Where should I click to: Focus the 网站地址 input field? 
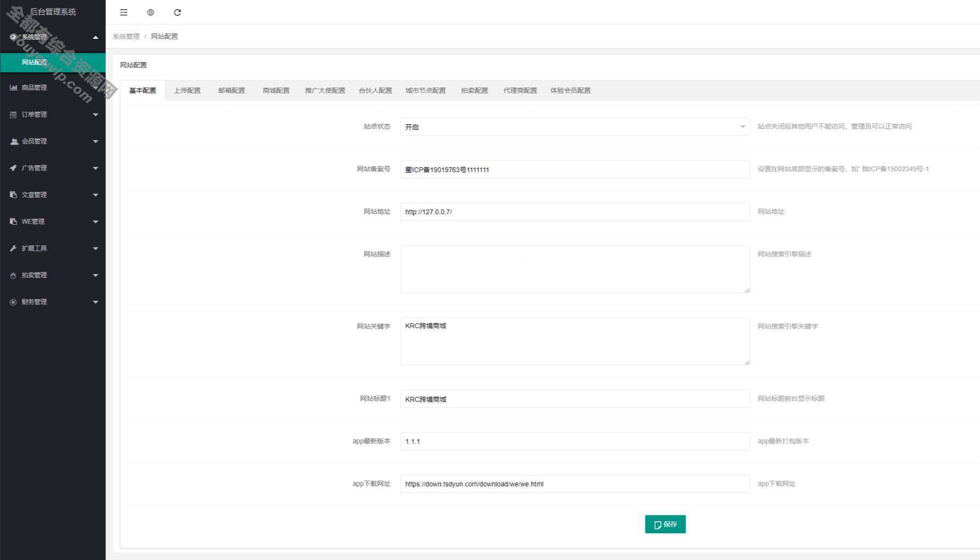click(x=575, y=211)
